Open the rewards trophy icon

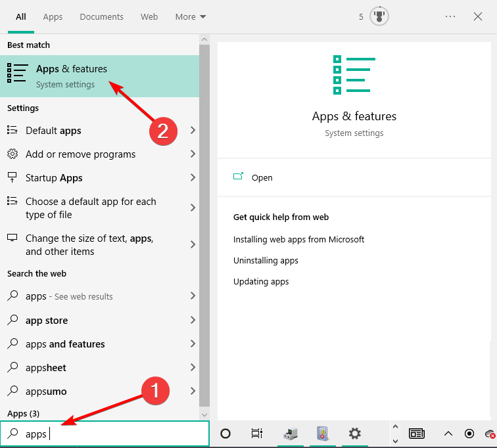coord(379,16)
